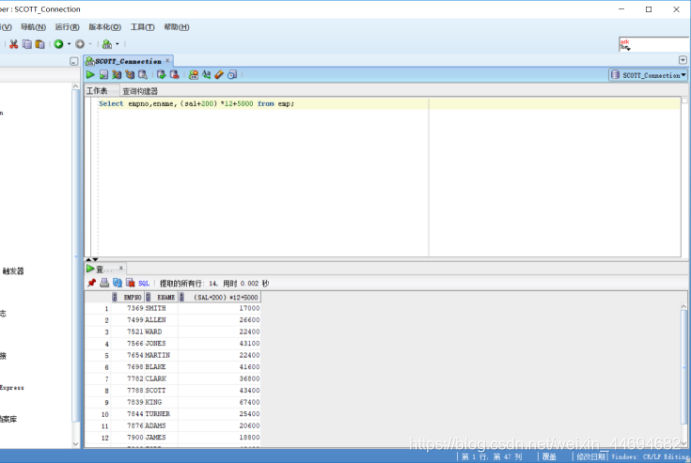Minimize the left navigator panel
The image size is (691, 463).
[x=74, y=61]
